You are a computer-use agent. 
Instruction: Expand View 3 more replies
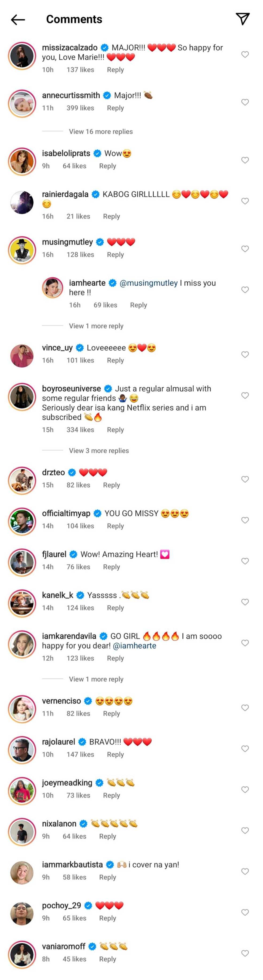click(x=99, y=451)
